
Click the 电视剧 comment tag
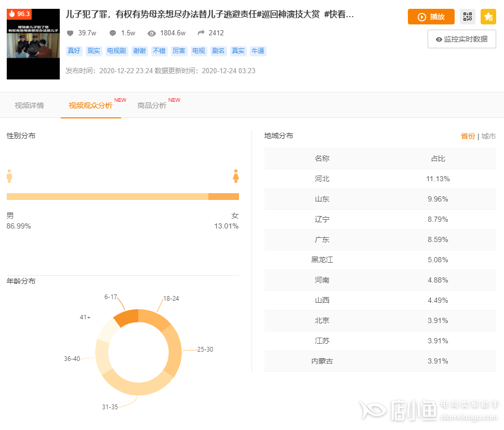click(116, 50)
